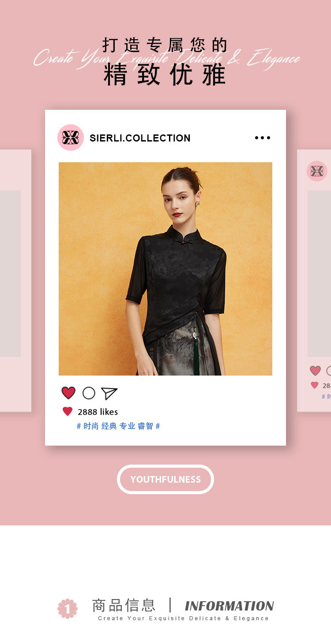Viewport: 331px width, 644px height.
Task: Click the pink flower number 1 badge
Action: [68, 609]
